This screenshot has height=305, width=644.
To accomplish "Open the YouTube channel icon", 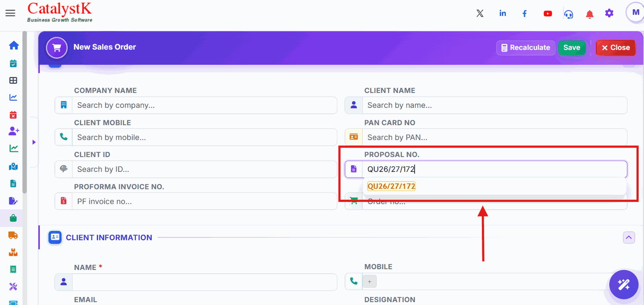I will tap(548, 14).
